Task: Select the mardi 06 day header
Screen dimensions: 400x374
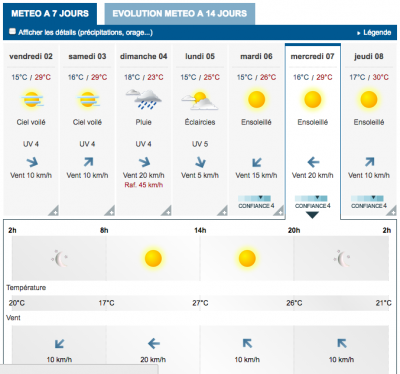Action: (x=256, y=56)
